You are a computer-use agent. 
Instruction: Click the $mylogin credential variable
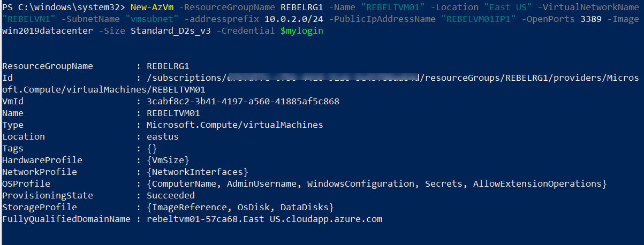(302, 31)
